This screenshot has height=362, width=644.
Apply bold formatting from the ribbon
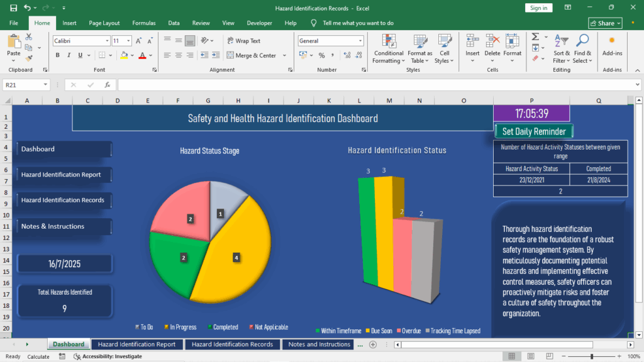(x=57, y=55)
